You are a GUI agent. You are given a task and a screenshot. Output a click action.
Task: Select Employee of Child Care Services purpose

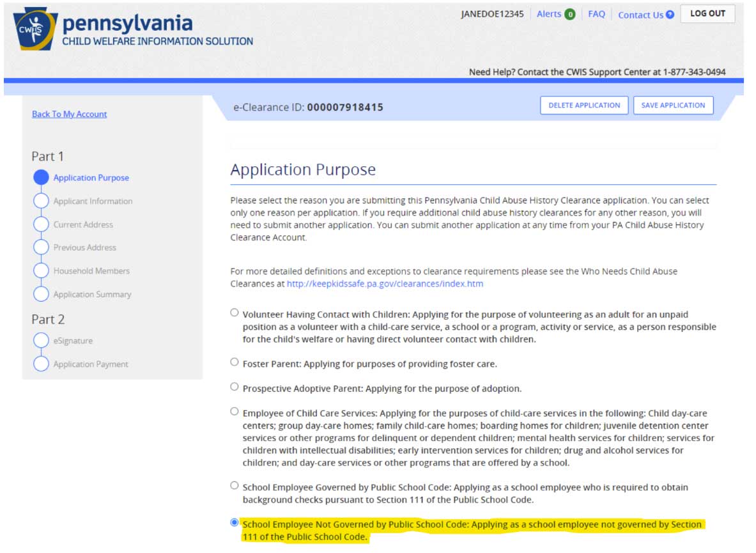click(233, 410)
